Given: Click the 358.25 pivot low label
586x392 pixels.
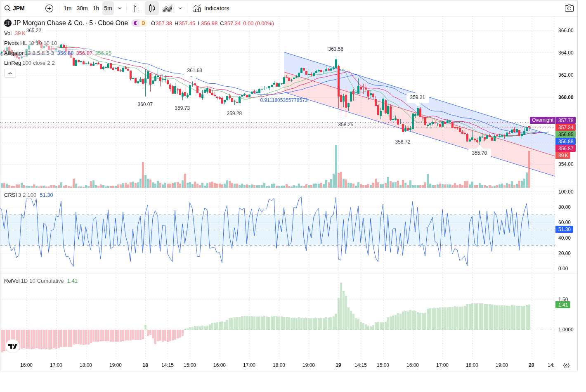Looking at the screenshot, I should 346,125.
